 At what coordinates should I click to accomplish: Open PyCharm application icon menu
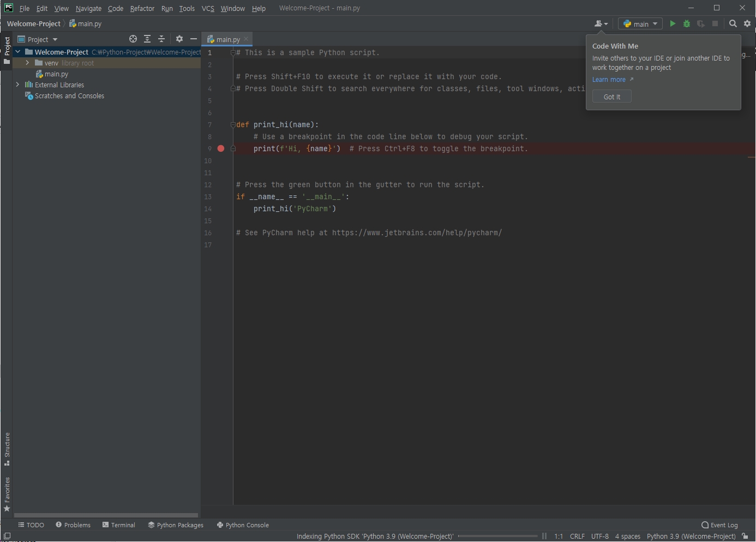pos(9,8)
